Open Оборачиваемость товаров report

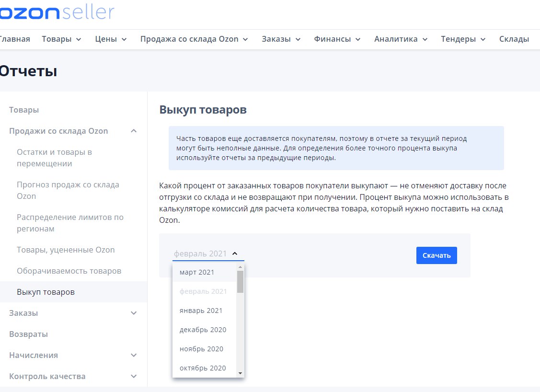(x=69, y=271)
